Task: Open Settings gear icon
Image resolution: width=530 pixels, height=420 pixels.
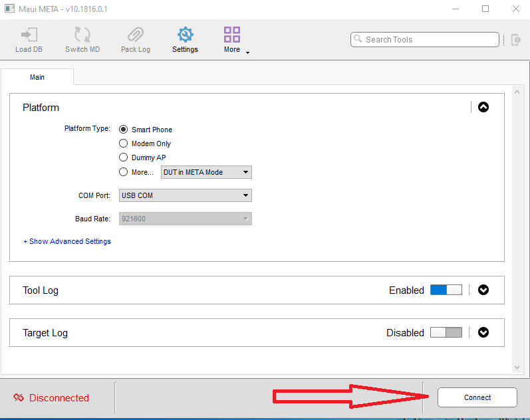Action: [186, 35]
